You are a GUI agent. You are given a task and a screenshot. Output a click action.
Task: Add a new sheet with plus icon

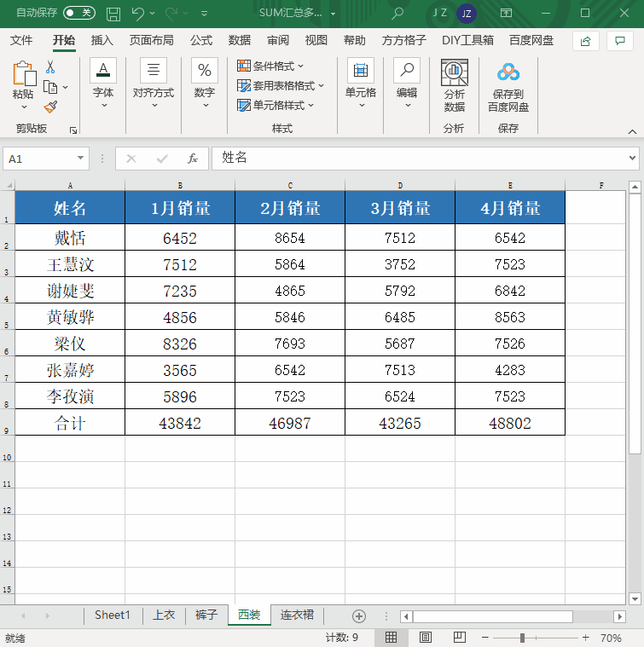point(359,616)
